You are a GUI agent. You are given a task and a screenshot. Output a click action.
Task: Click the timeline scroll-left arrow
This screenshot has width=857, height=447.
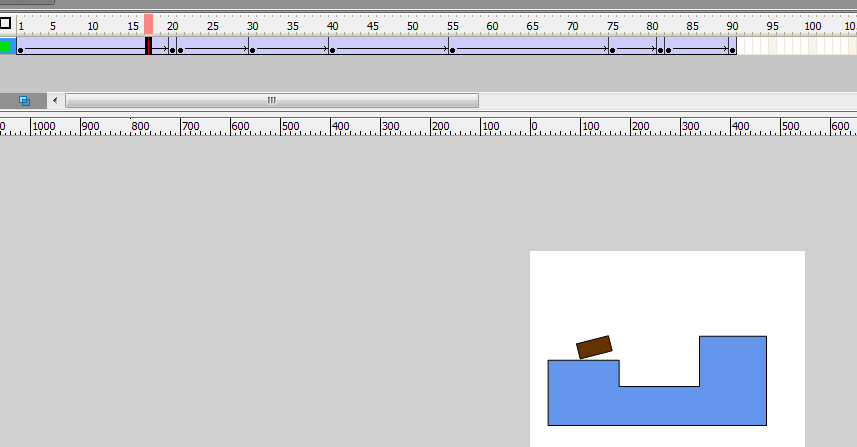tap(55, 101)
